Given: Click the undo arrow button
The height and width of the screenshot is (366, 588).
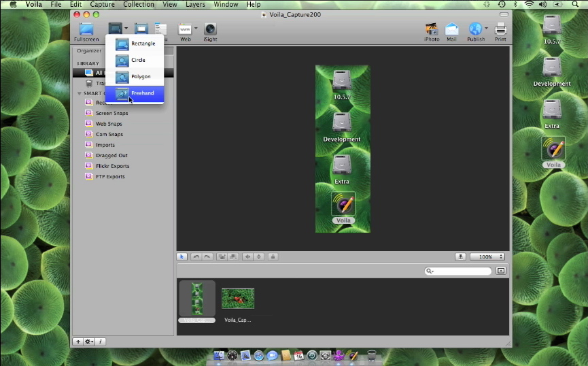Looking at the screenshot, I should [x=196, y=256].
